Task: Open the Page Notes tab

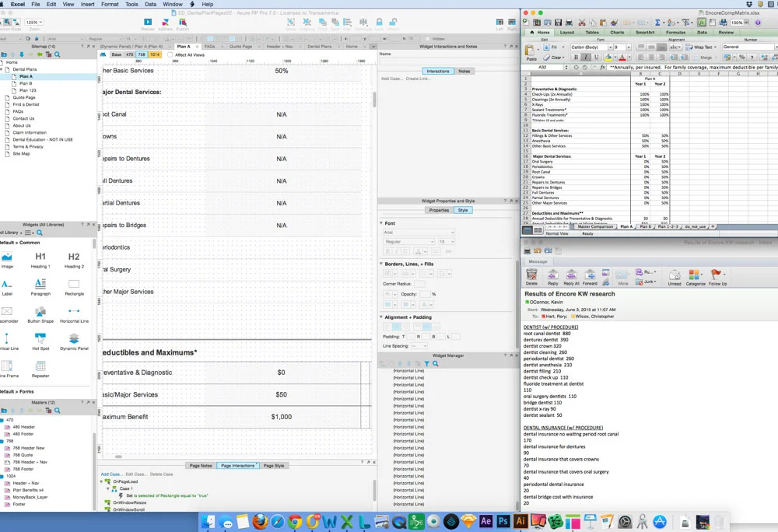Action: (201, 466)
